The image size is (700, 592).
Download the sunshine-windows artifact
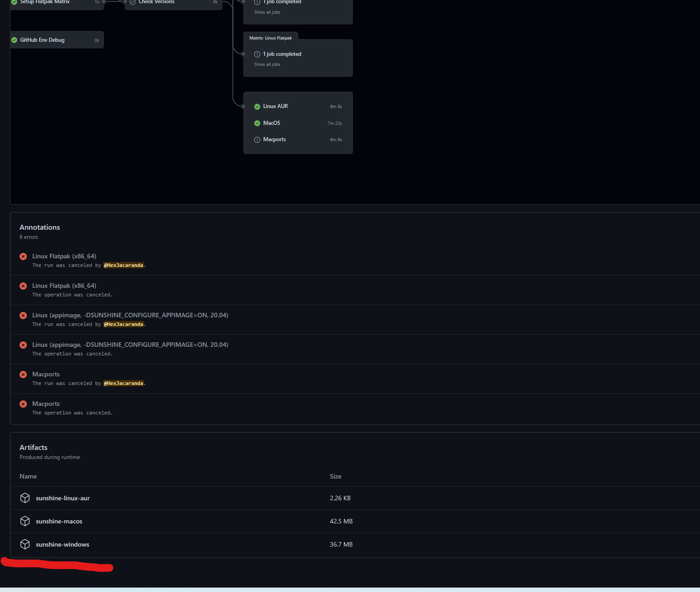pos(62,544)
